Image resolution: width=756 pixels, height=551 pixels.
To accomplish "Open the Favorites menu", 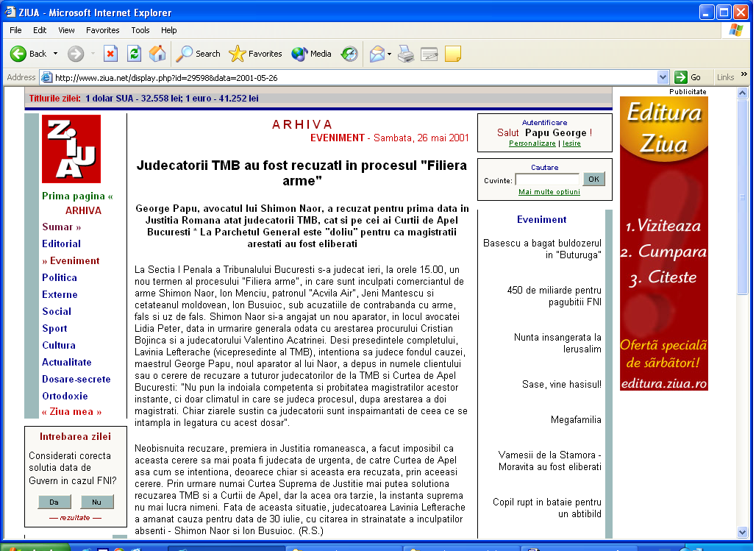I will [103, 30].
